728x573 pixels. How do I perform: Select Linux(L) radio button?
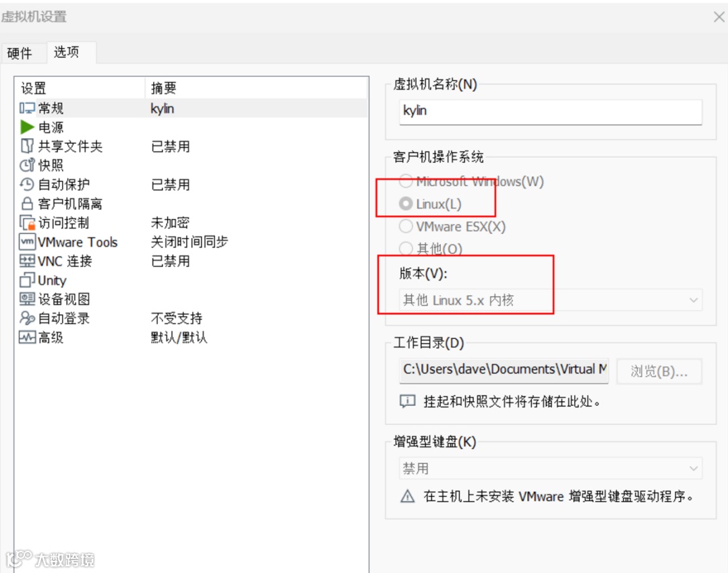pyautogui.click(x=406, y=204)
